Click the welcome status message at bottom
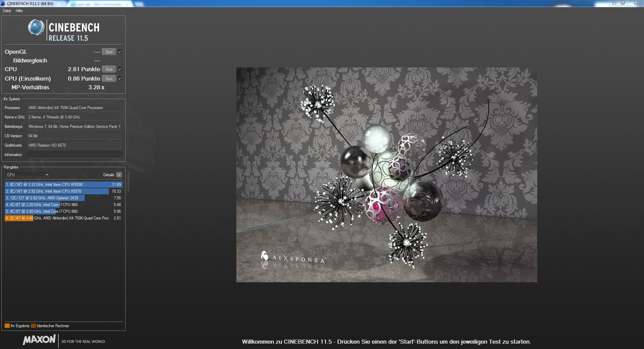Image resolution: width=644 pixels, height=349 pixels. [x=386, y=342]
